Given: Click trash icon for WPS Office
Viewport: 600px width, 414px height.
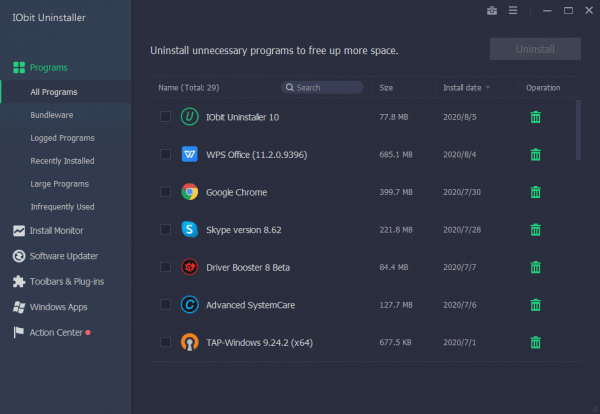Looking at the screenshot, I should point(535,155).
